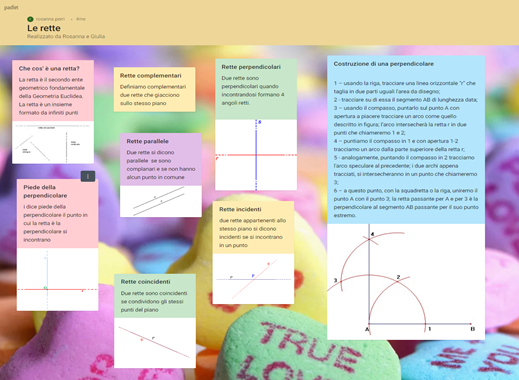Select the 'Piede della perpendicolare' post title
The image size is (519, 380).
point(45,191)
